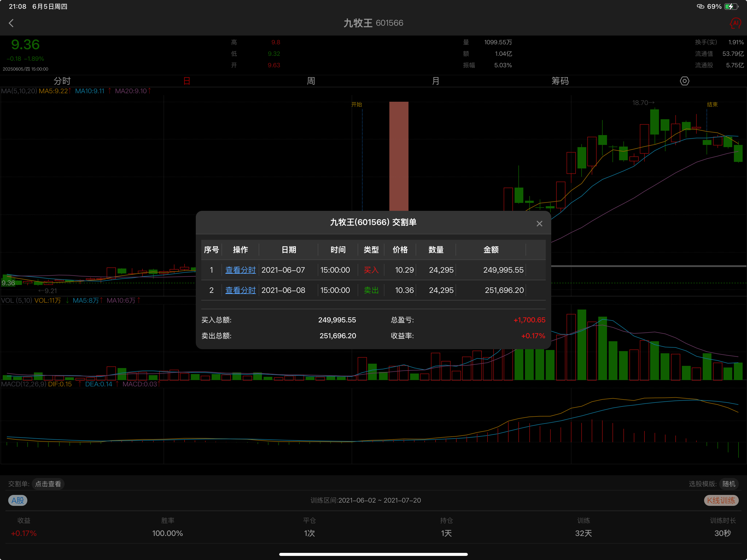This screenshot has width=747, height=560.
Task: Tap the price 10.29 cell
Action: click(x=404, y=270)
